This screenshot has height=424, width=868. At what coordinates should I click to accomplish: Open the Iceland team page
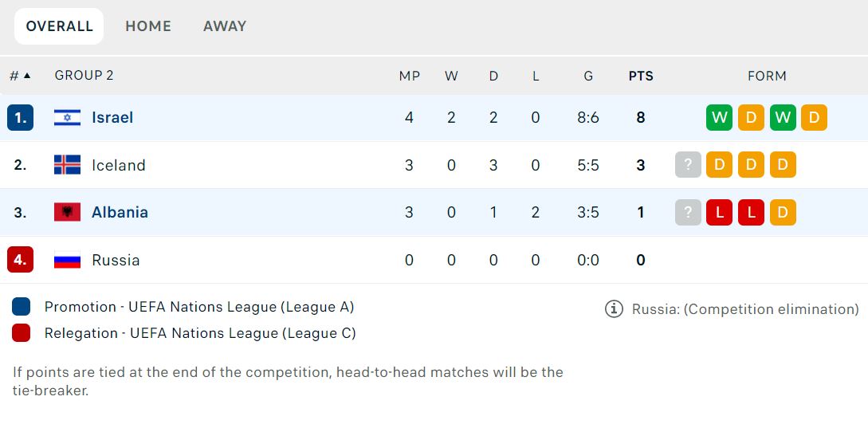tap(119, 165)
